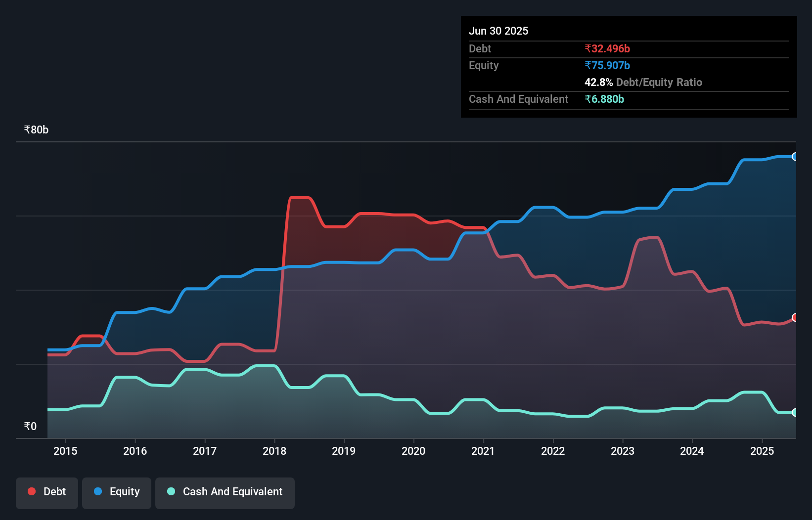Click the ₹32.496b debt value
812x520 pixels.
coord(607,48)
